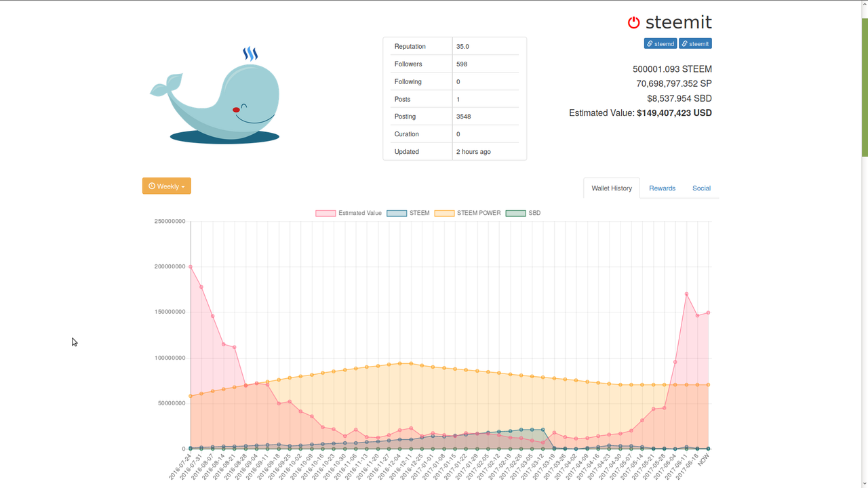Click the red power-symbol Steemit logo
868x488 pixels.
pos(633,22)
